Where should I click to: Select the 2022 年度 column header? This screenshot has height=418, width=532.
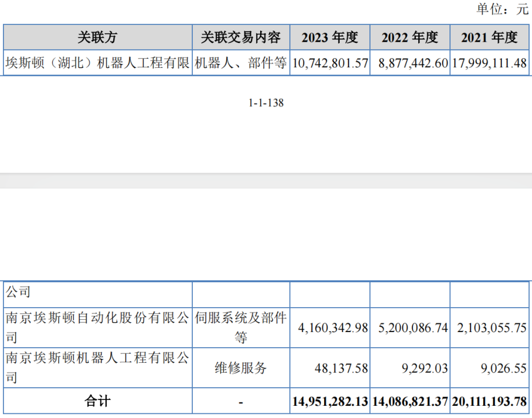410,37
